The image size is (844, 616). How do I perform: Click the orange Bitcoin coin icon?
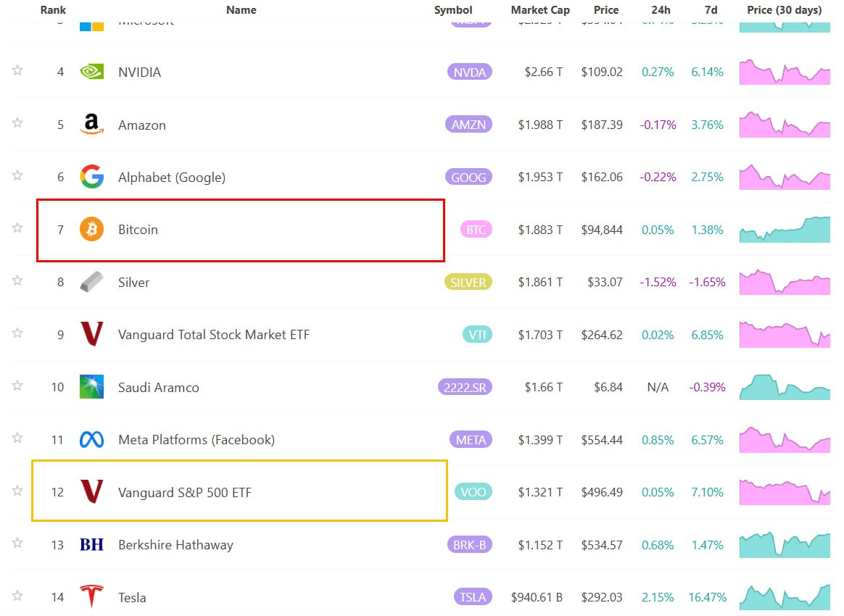point(91,229)
